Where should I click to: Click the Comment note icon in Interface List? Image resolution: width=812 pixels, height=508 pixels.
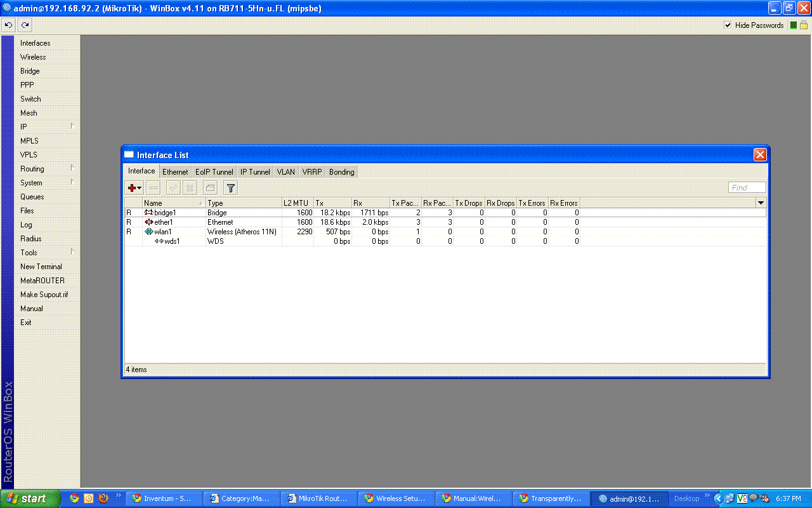210,188
